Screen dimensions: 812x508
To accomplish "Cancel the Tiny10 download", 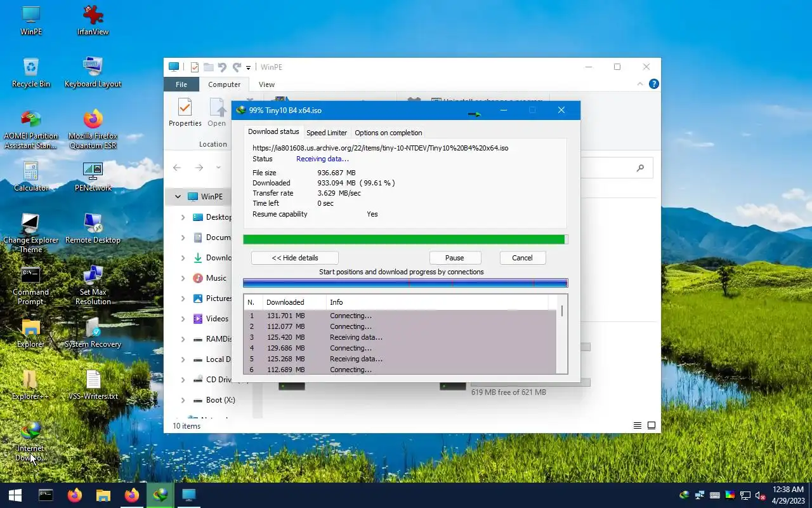I will (x=523, y=258).
